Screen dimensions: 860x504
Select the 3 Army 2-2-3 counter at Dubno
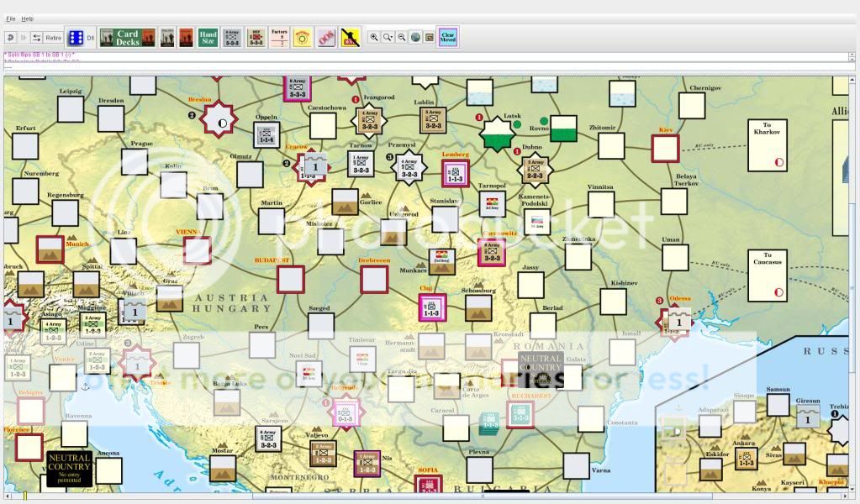pyautogui.click(x=535, y=170)
